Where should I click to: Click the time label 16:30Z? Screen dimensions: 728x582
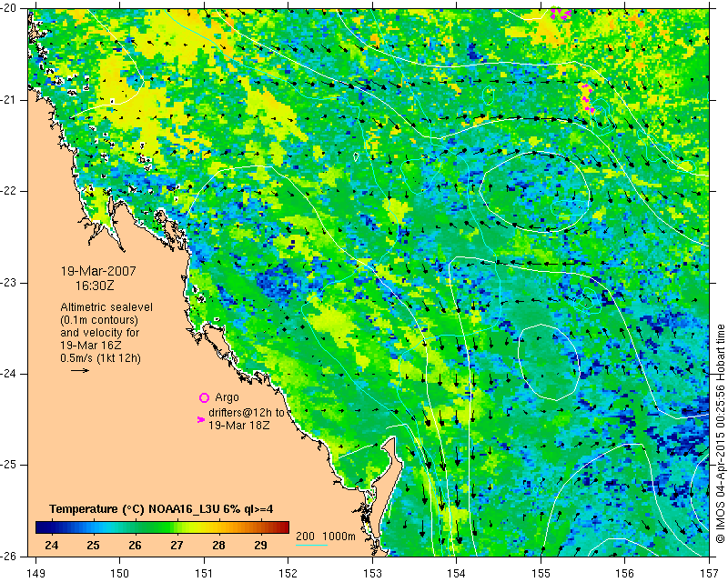tap(95, 286)
